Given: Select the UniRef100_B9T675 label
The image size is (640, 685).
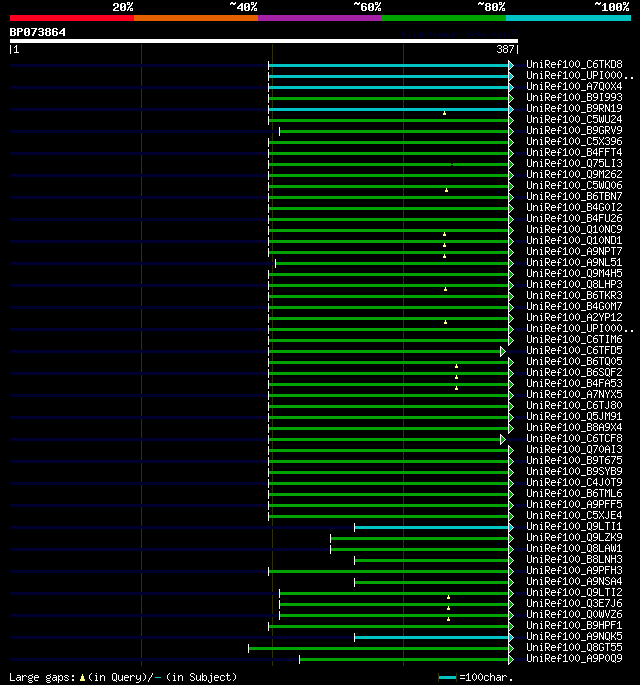Looking at the screenshot, I should (x=574, y=460).
